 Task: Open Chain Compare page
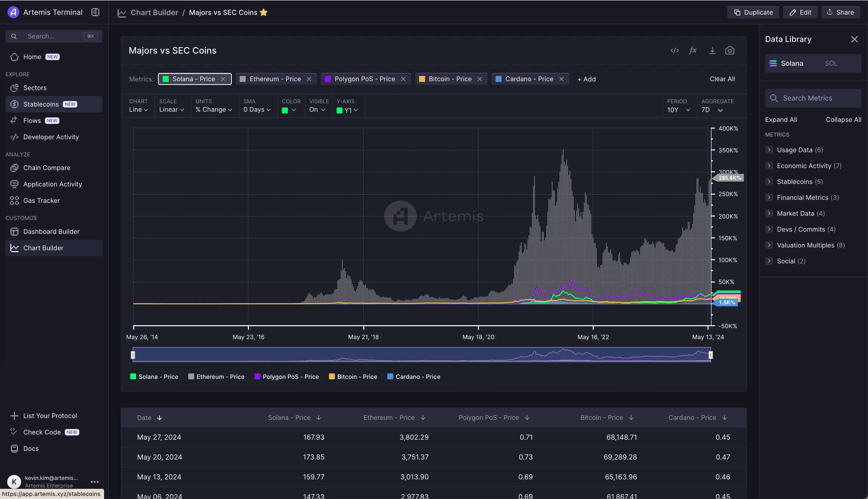coord(54,168)
